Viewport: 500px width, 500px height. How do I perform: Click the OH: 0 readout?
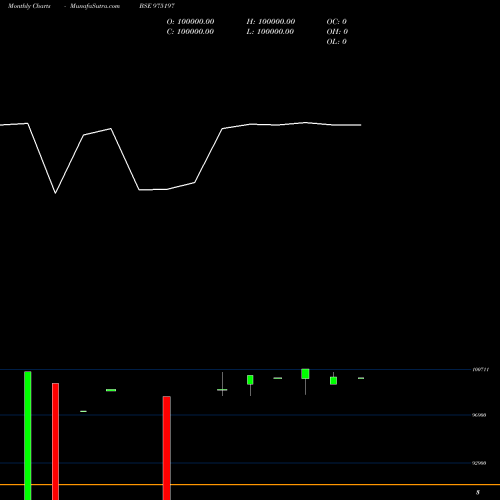click(337, 32)
